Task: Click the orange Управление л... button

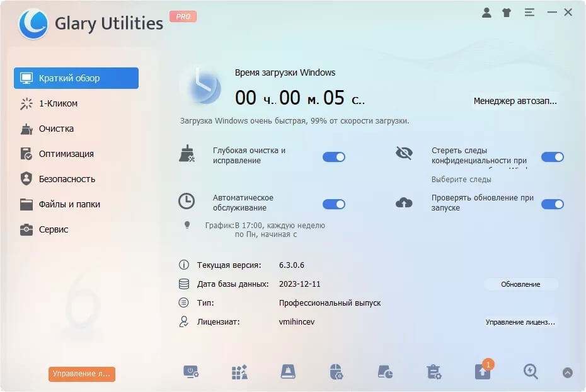Action: tap(82, 374)
